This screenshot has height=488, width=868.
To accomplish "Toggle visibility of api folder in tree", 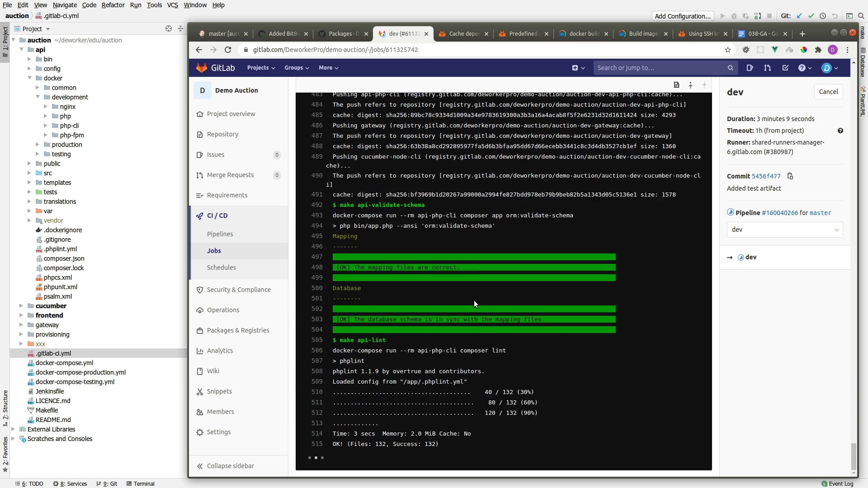I will click(x=21, y=49).
